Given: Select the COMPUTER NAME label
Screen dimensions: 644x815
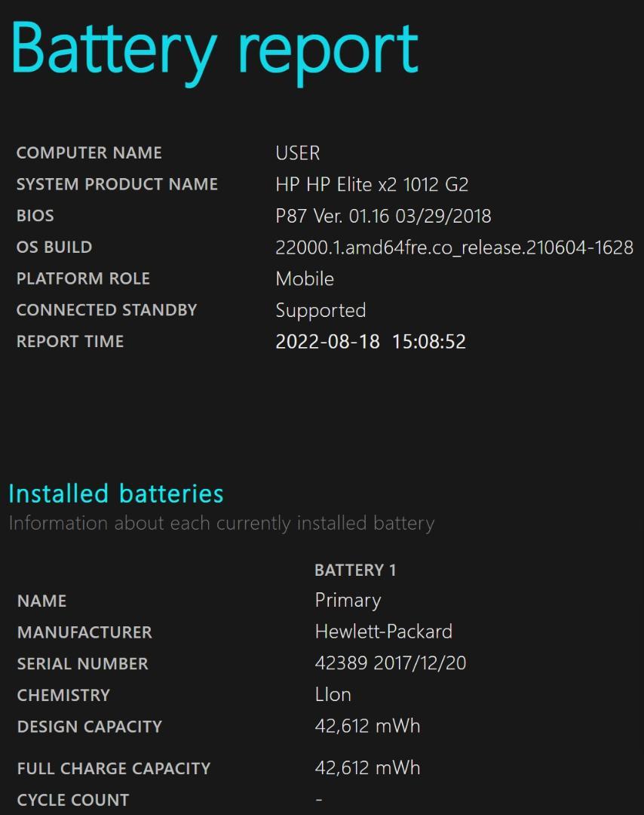Looking at the screenshot, I should tap(89, 152).
